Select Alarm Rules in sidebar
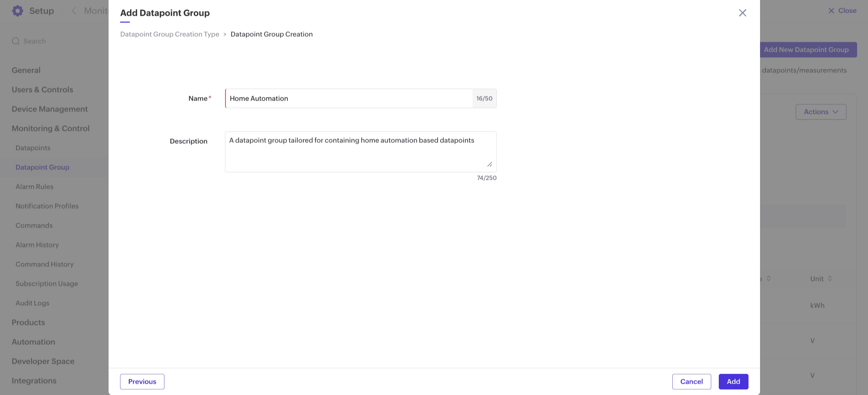 (x=34, y=186)
